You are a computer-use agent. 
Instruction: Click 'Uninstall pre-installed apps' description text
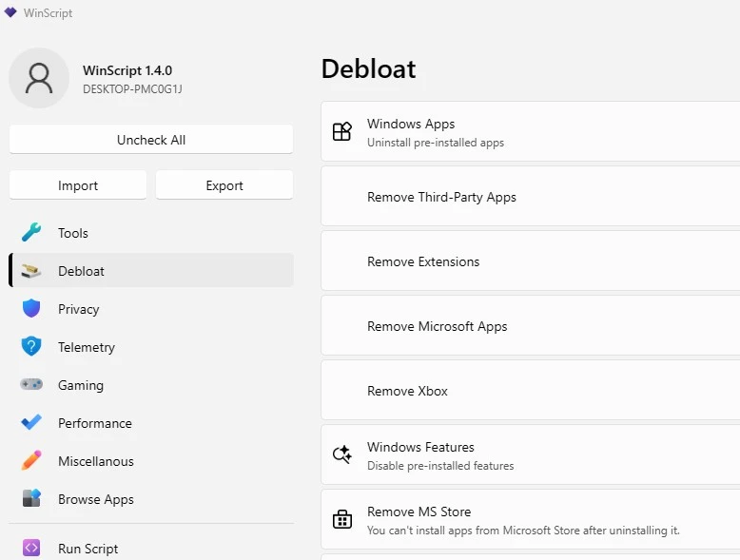(436, 143)
